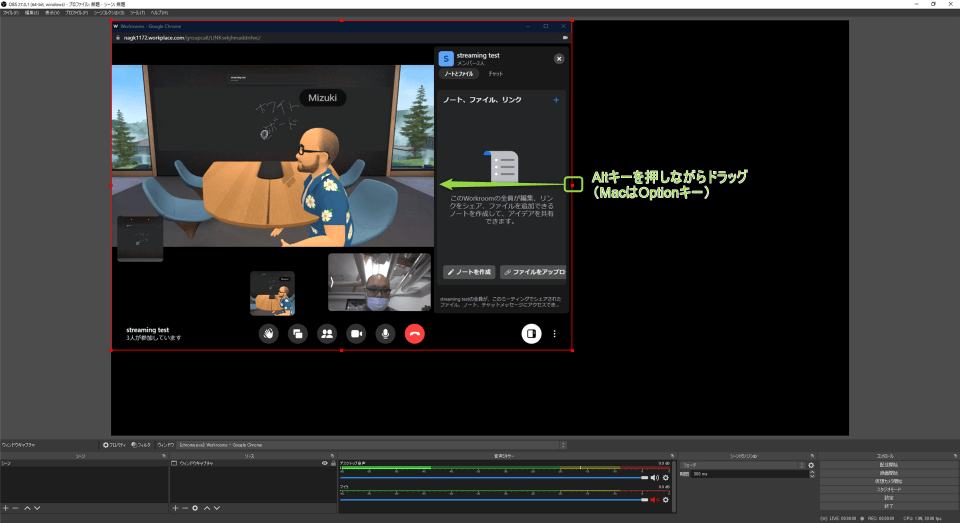Click 配信開始 (Start Streaming) button

(x=888, y=464)
